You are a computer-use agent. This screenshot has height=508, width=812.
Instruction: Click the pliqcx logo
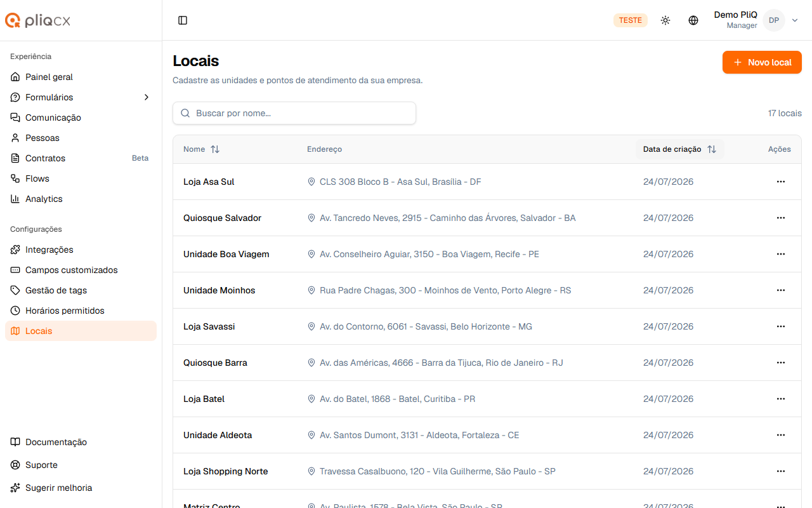pyautogui.click(x=38, y=21)
